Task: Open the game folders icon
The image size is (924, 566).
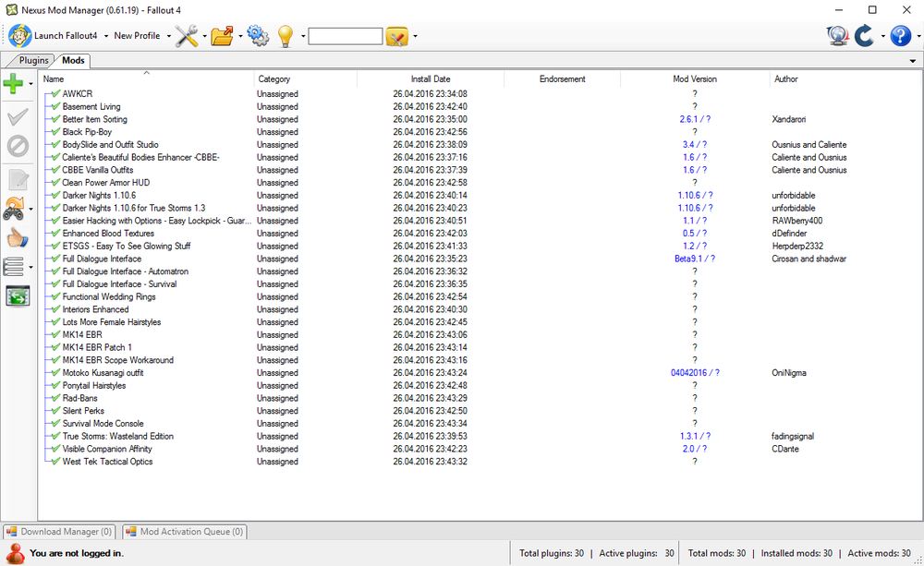Action: pos(222,36)
